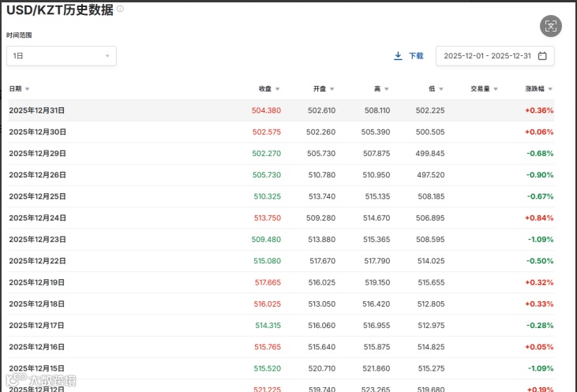
Task: Click the info icon beside USD/KZT历史数据 title
Action: 120,9
